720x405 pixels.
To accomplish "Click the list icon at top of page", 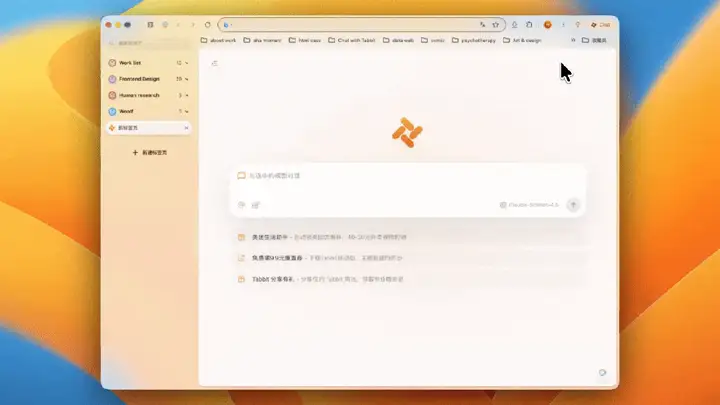I will pyautogui.click(x=214, y=63).
